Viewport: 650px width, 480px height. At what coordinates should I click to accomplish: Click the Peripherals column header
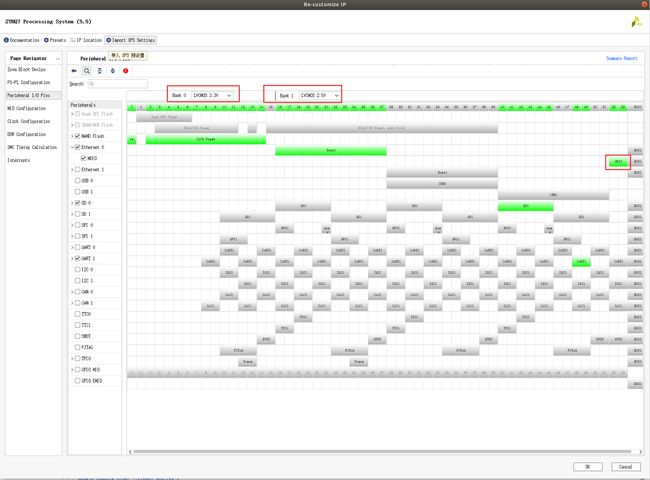(95, 105)
